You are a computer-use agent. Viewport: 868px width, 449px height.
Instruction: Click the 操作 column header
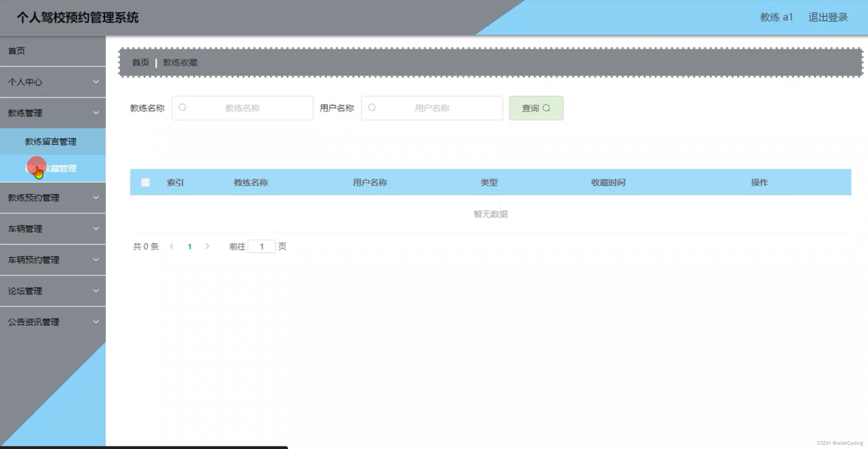click(x=759, y=182)
